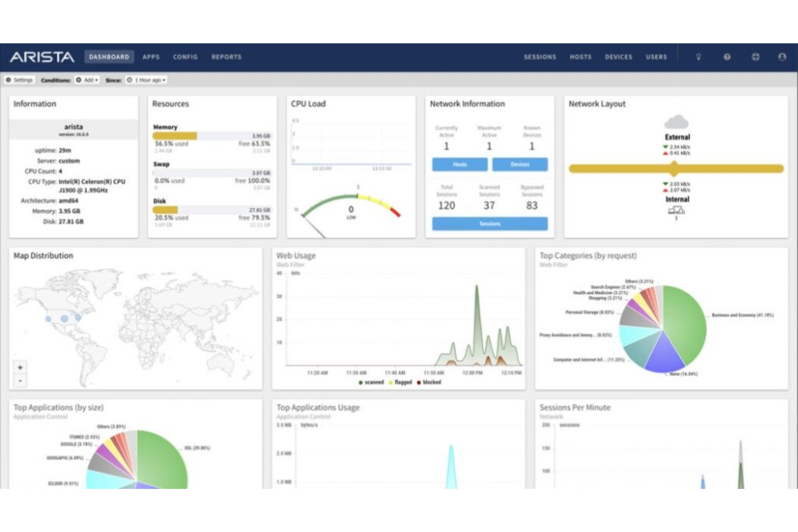The image size is (798, 532).
Task: Click the Swap usage bar
Action: (x=212, y=173)
